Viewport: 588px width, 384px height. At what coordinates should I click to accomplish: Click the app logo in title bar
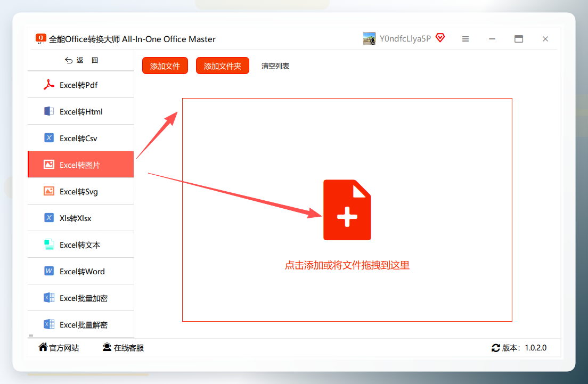pyautogui.click(x=40, y=39)
